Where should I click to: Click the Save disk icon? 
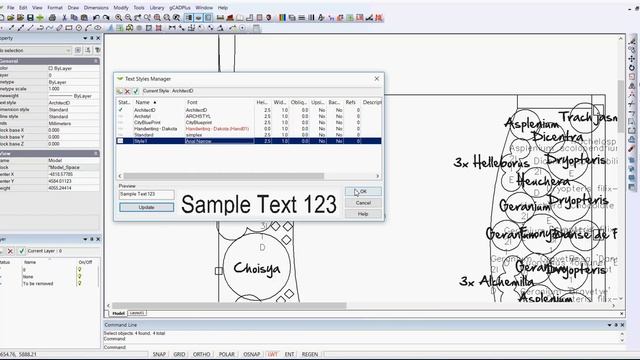(x=30, y=18)
